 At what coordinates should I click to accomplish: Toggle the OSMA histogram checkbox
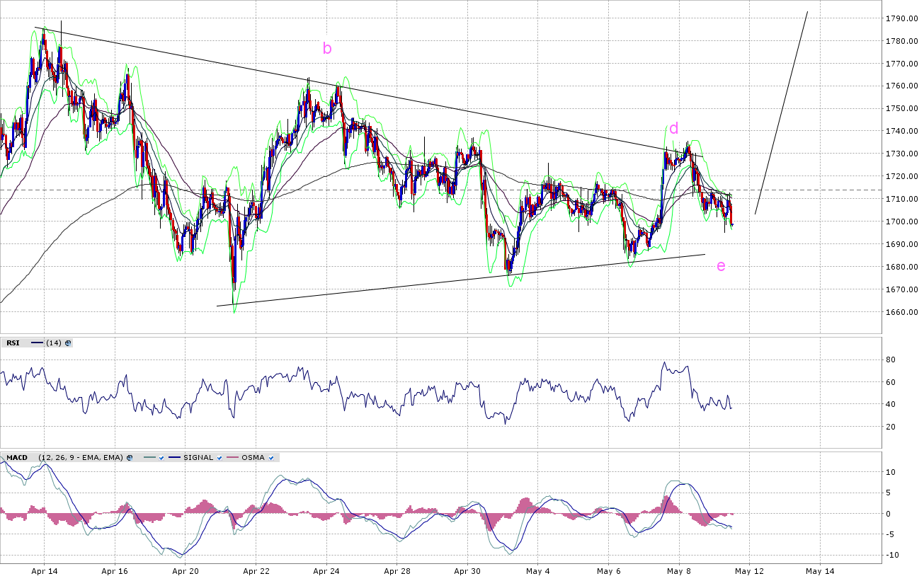273,458
